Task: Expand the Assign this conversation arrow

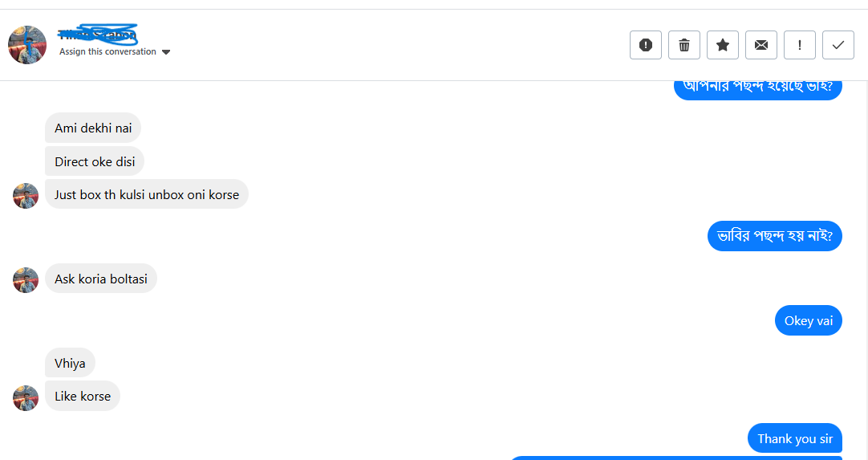Action: click(166, 52)
